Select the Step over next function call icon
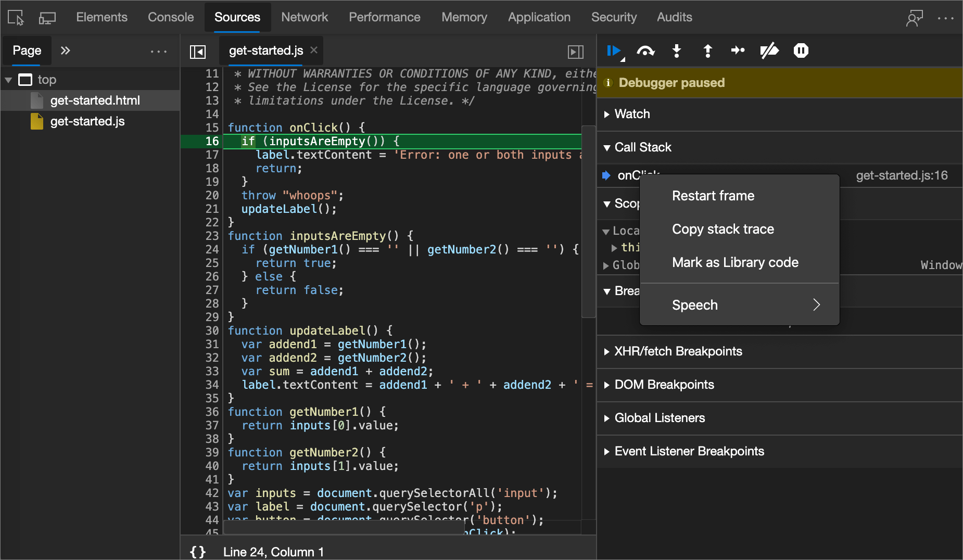Viewport: 963px width, 560px height. (646, 51)
